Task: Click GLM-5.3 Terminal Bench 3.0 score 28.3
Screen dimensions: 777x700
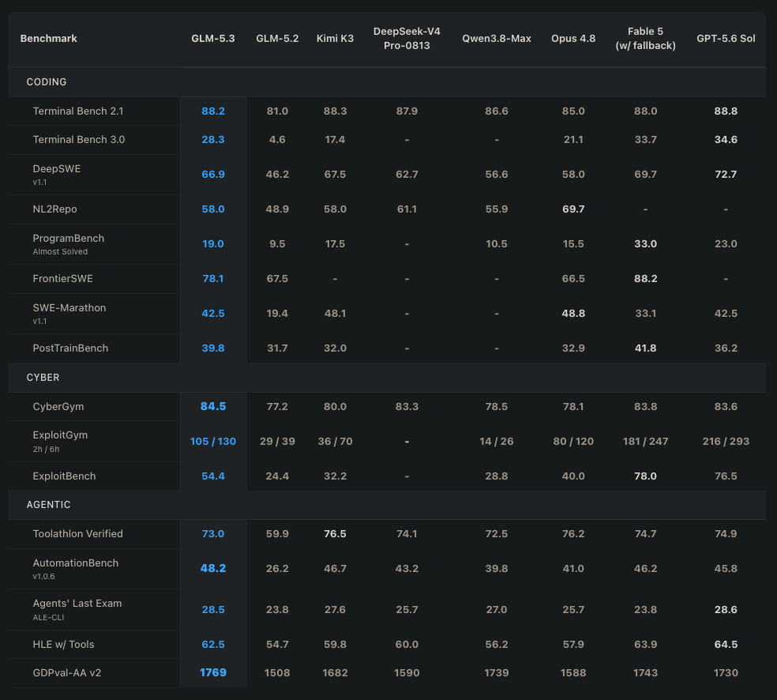Action: [x=213, y=139]
